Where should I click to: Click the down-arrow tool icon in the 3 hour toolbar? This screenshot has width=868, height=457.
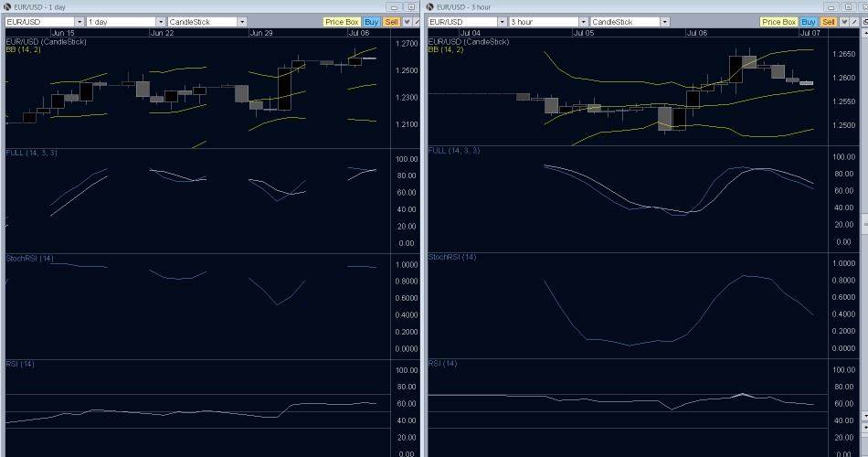844,22
